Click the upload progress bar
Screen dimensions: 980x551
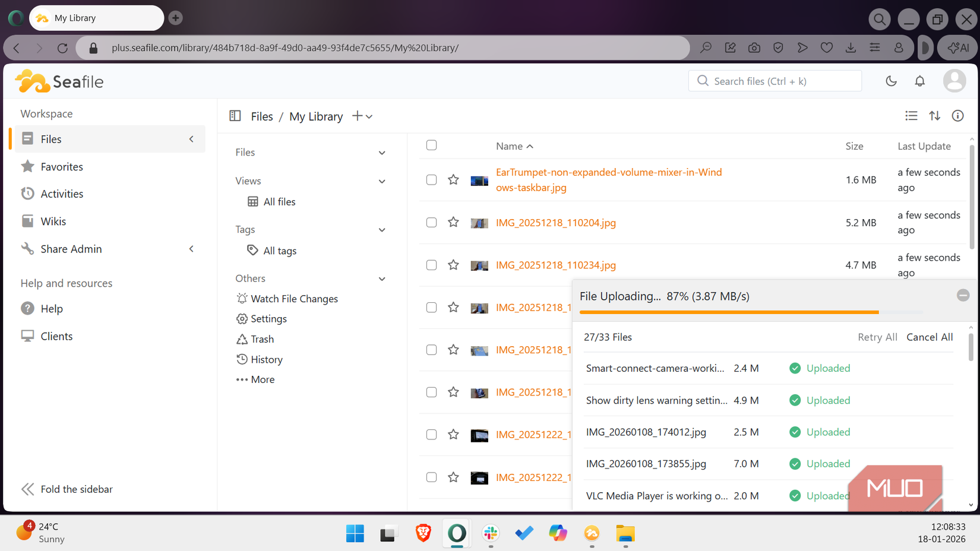coord(751,312)
